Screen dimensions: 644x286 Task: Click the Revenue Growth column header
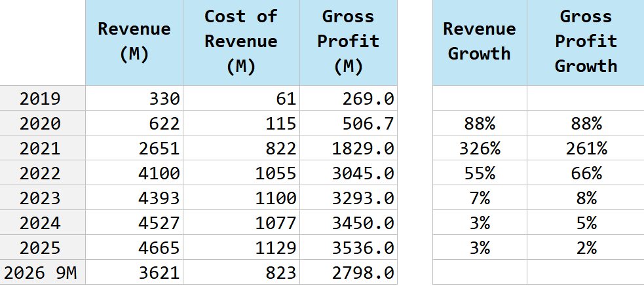(x=479, y=42)
